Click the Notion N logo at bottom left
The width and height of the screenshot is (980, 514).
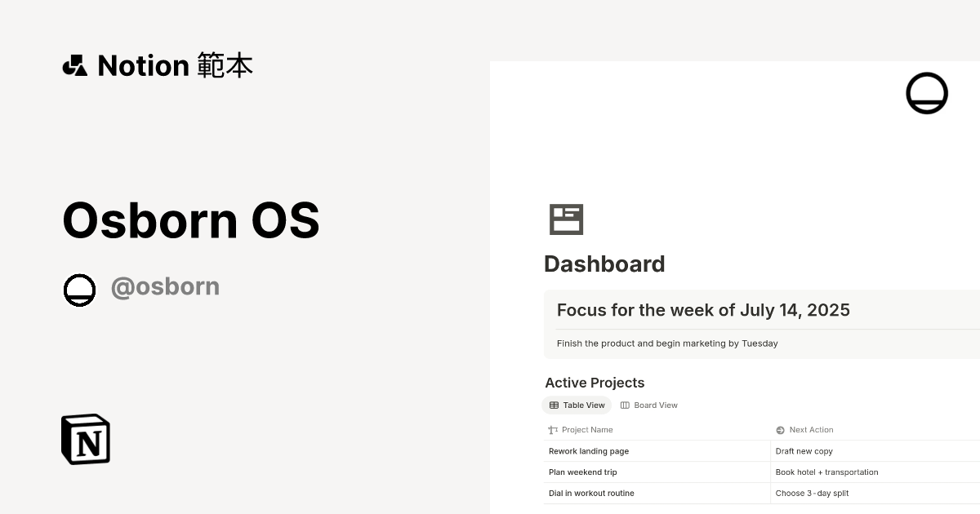pos(85,439)
